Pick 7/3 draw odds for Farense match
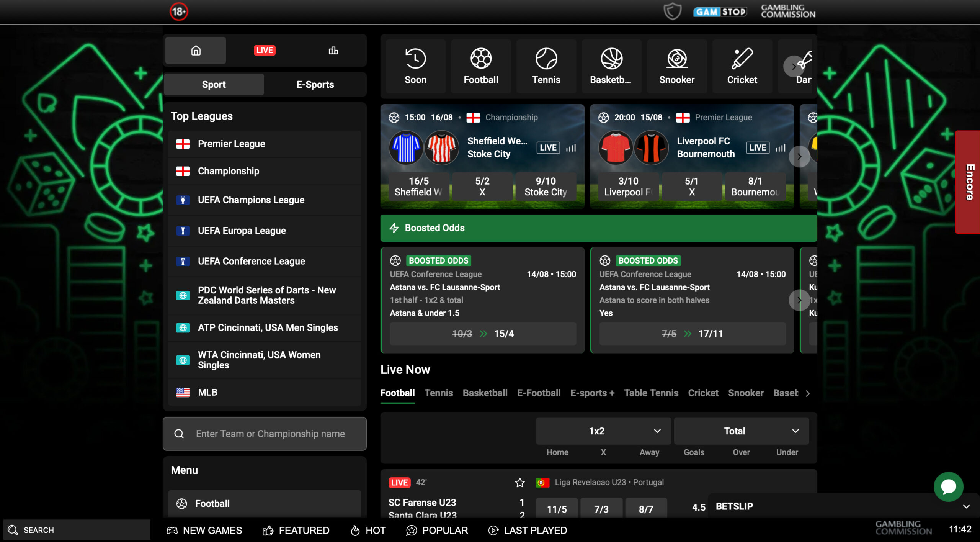This screenshot has height=542, width=980. [601, 509]
